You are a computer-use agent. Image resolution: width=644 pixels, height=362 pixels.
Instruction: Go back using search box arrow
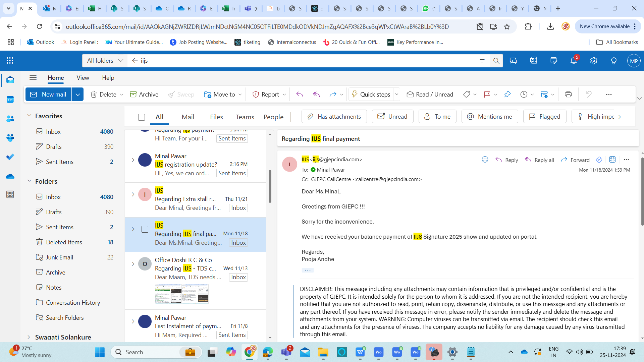coord(135,61)
